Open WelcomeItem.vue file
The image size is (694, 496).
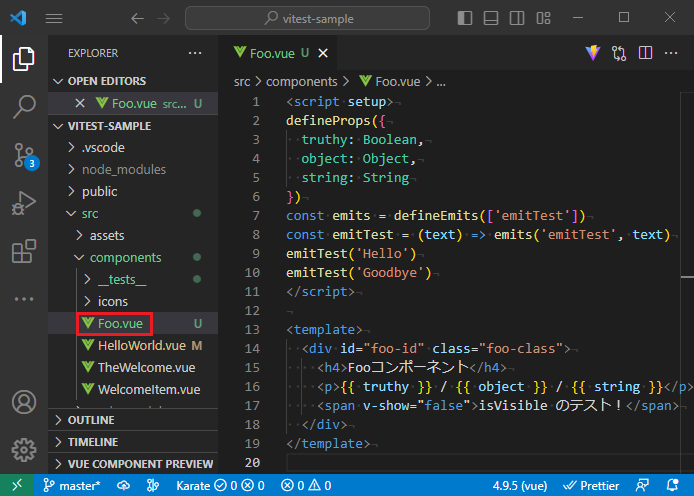point(133,389)
